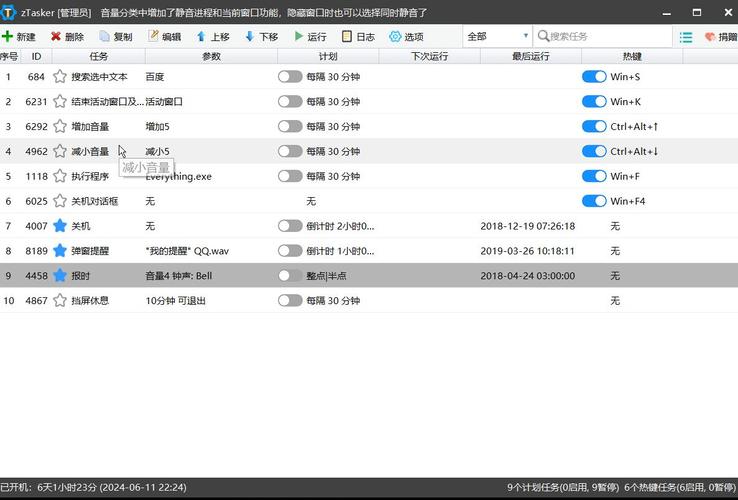Star the 搜索选中文本 task
The image size is (738, 500).
point(60,76)
